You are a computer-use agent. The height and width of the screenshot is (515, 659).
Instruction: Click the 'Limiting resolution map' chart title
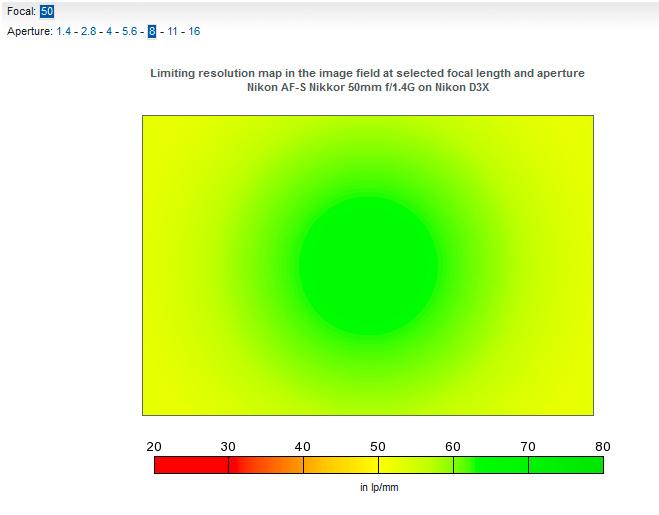point(367,73)
